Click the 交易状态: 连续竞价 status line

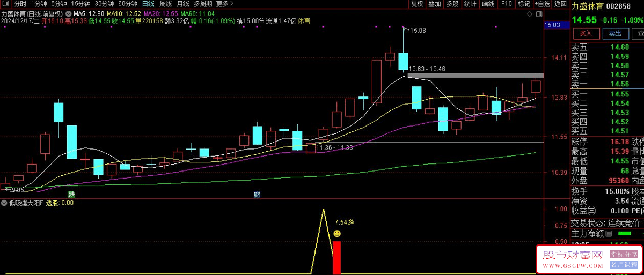605,222
